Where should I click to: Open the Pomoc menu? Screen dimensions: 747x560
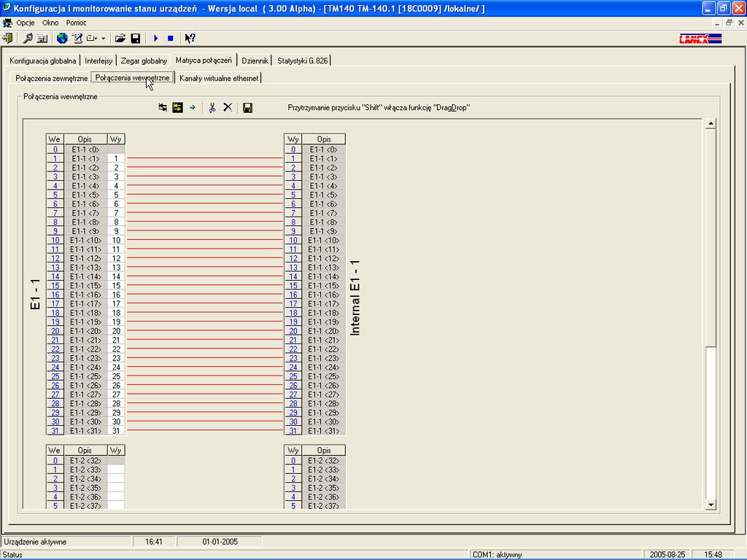pyautogui.click(x=76, y=23)
